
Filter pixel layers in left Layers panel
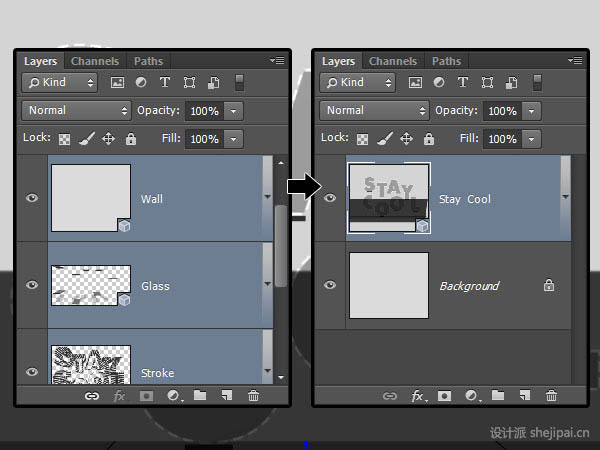[x=117, y=82]
